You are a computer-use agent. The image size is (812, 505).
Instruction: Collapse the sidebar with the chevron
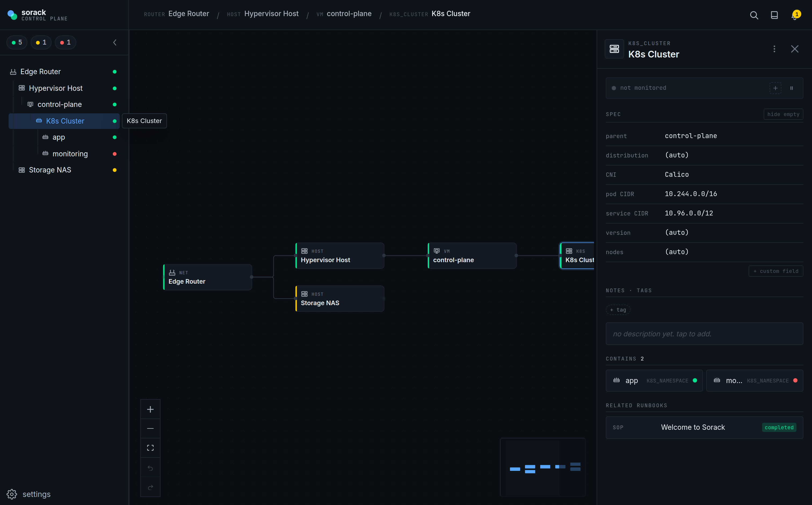point(115,42)
